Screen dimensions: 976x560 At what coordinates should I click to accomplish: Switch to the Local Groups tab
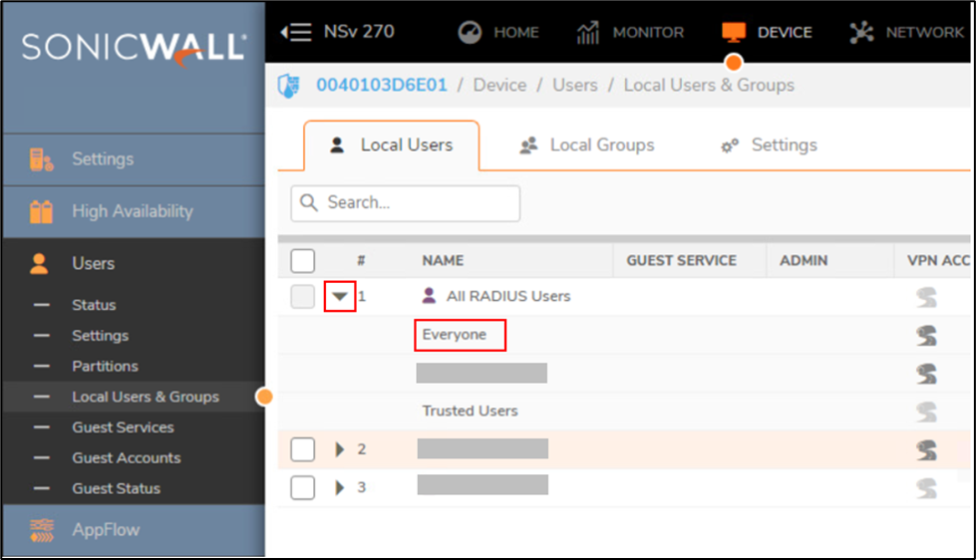point(587,145)
